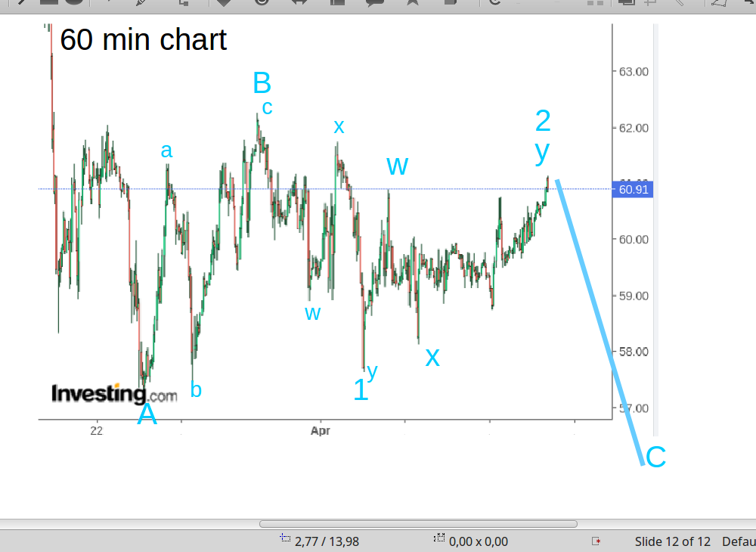Select the Callout shapes tool
This screenshot has width=756, height=552.
[375, 2]
